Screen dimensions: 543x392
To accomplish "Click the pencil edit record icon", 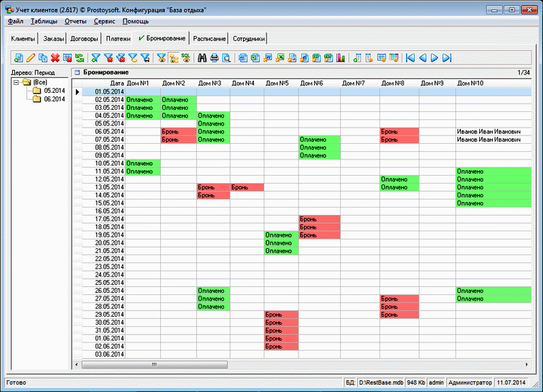I will 31,58.
